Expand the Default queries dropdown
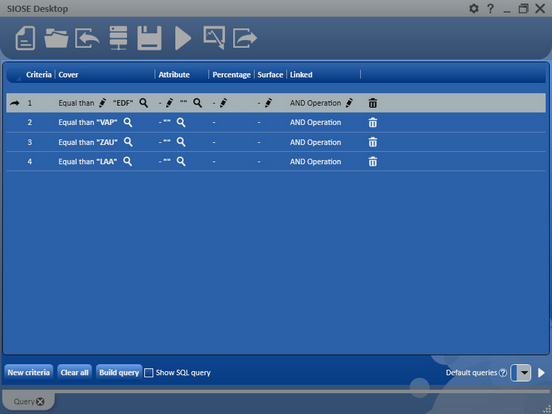The width and height of the screenshot is (552, 414). tap(525, 372)
